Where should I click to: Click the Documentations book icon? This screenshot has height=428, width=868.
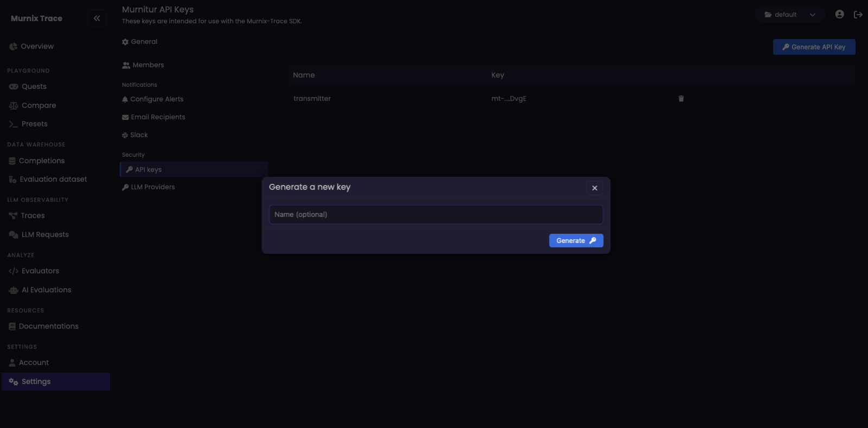pyautogui.click(x=12, y=327)
